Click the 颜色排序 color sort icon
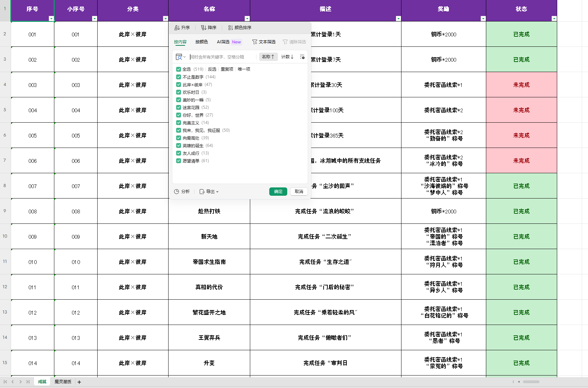588x388 pixels. (x=230, y=28)
